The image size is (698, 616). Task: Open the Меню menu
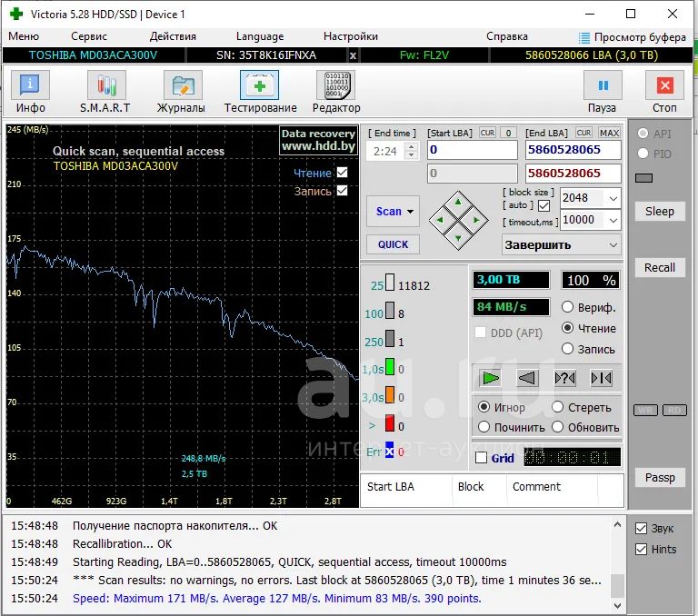pos(24,36)
